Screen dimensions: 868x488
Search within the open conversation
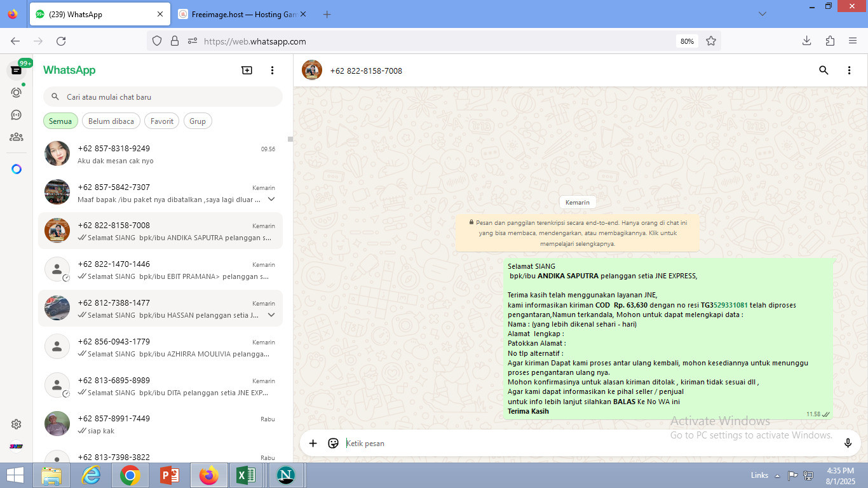(824, 71)
